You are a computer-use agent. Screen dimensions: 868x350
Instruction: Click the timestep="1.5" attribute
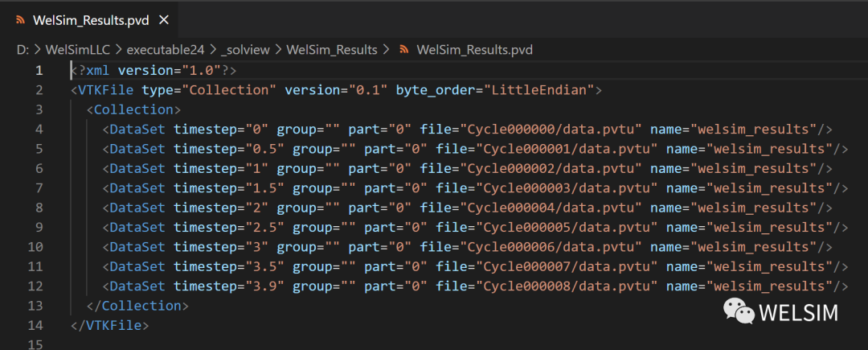pyautogui.click(x=230, y=188)
